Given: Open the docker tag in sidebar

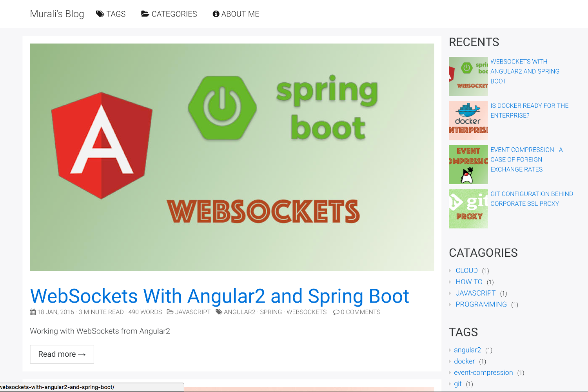Looking at the screenshot, I should click(464, 361).
